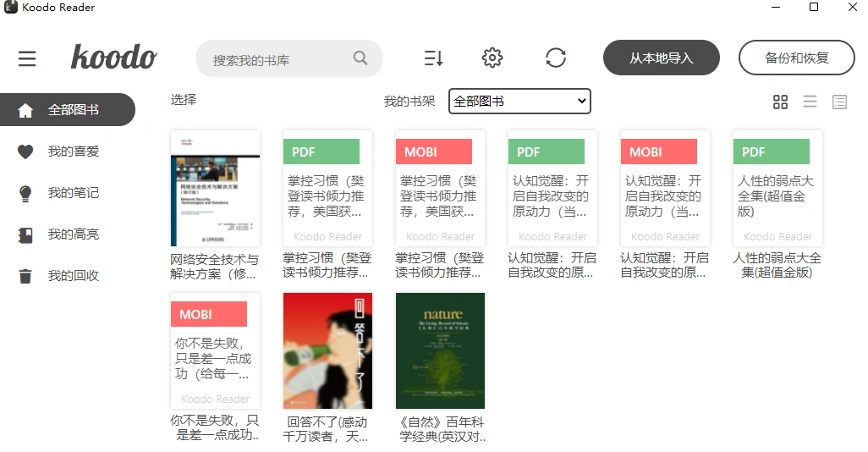Open 我的喜爱 favorites in sidebar
This screenshot has height=452, width=868.
pos(73,152)
